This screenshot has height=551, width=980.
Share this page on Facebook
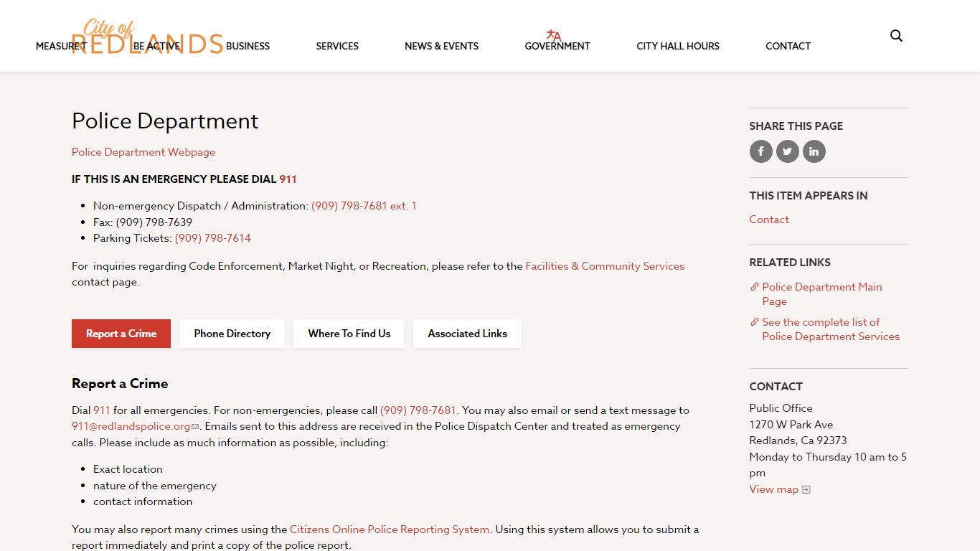(x=761, y=151)
